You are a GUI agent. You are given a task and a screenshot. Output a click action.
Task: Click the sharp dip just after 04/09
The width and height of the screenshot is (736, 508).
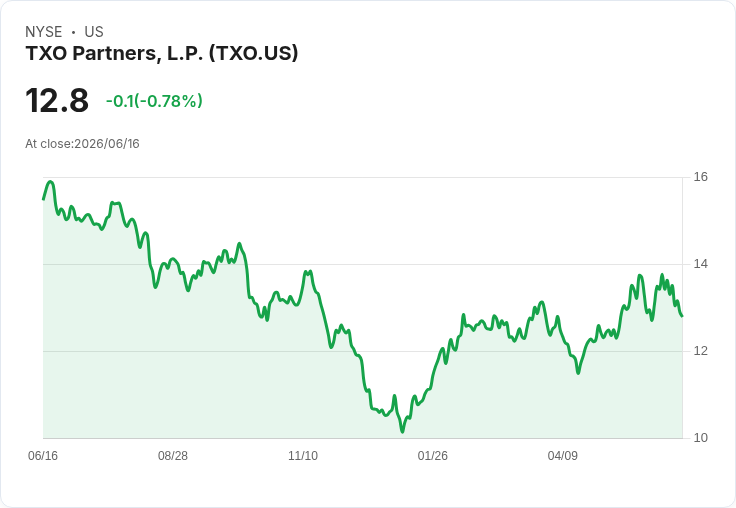pyautogui.click(x=578, y=373)
